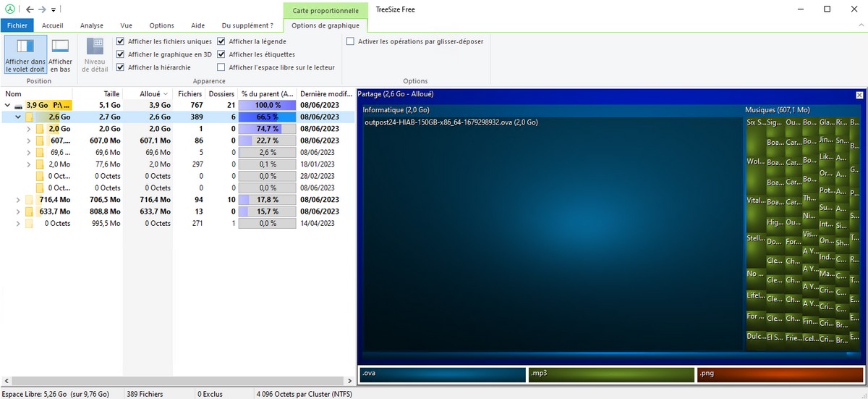Click the .png legend color swatch
The width and height of the screenshot is (868, 399).
pos(780,374)
